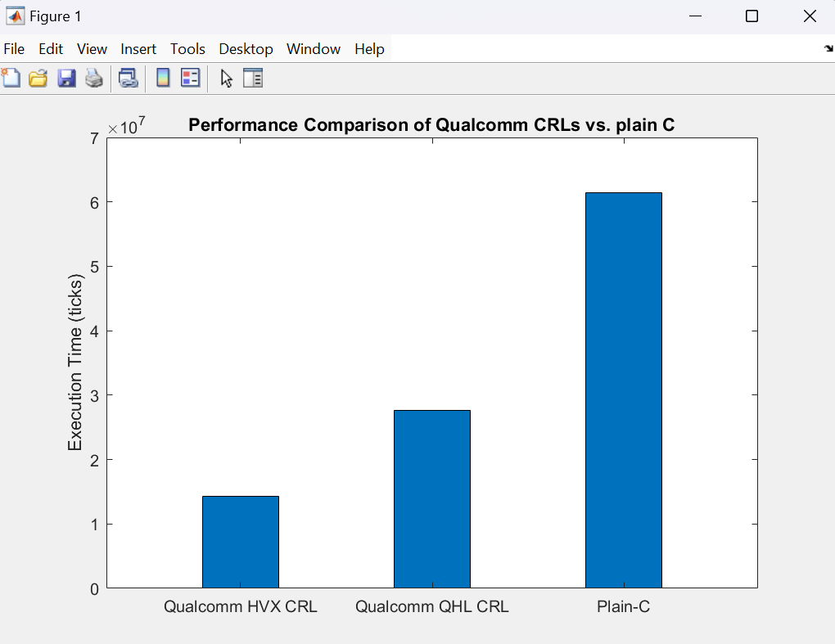This screenshot has width=835, height=644.
Task: Open the Help menu
Action: [369, 49]
